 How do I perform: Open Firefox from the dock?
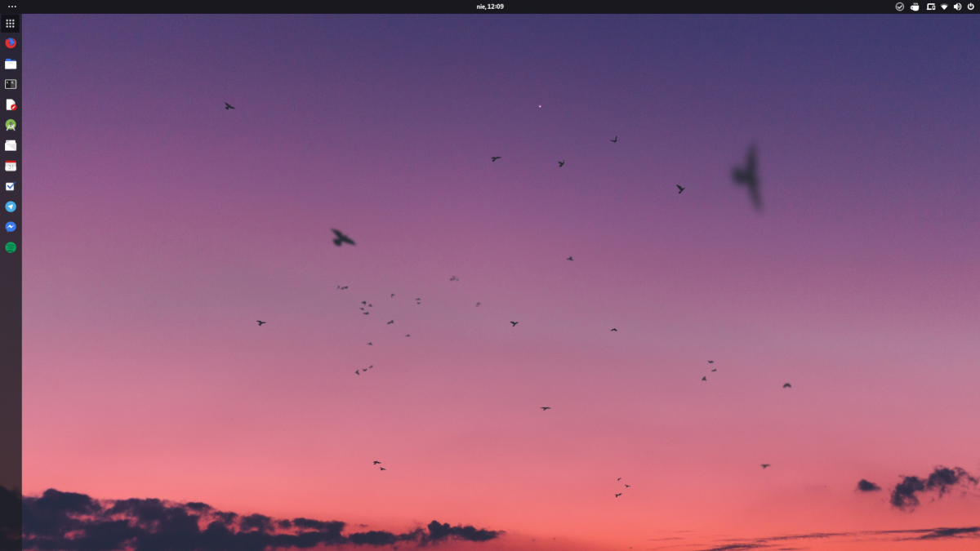pos(10,42)
